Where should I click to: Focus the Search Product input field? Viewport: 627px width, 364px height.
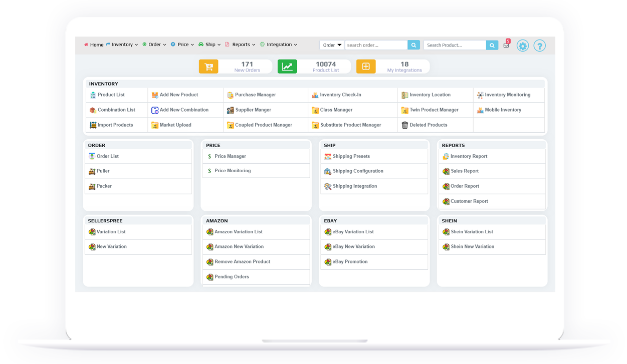pyautogui.click(x=455, y=45)
